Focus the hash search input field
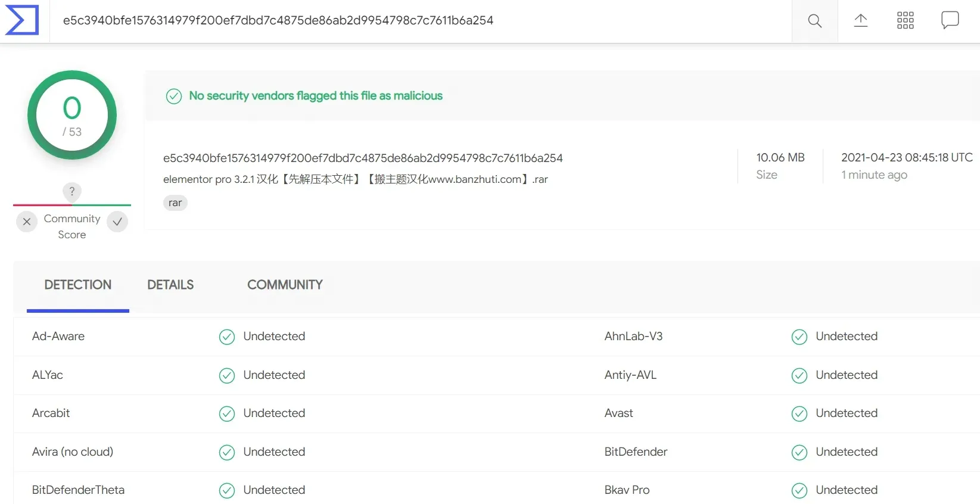980x504 pixels. pyautogui.click(x=421, y=21)
